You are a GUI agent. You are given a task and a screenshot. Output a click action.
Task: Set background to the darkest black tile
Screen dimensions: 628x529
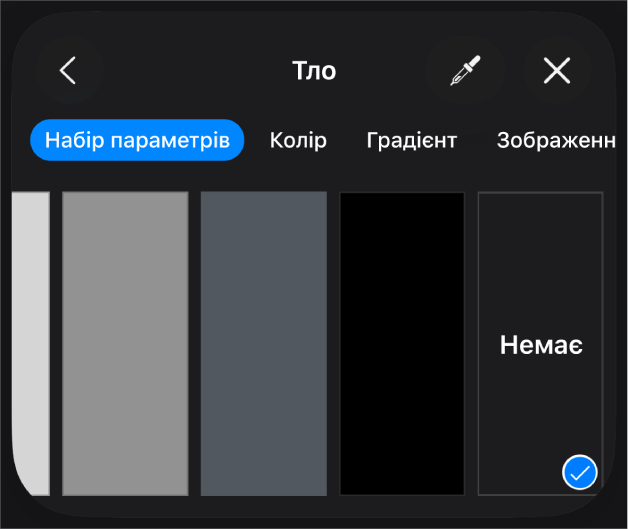click(x=402, y=344)
